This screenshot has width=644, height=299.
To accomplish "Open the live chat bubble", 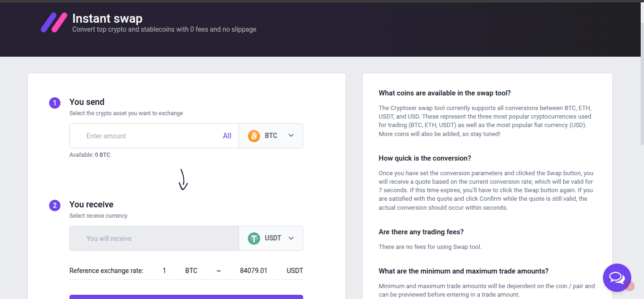I will pyautogui.click(x=617, y=277).
